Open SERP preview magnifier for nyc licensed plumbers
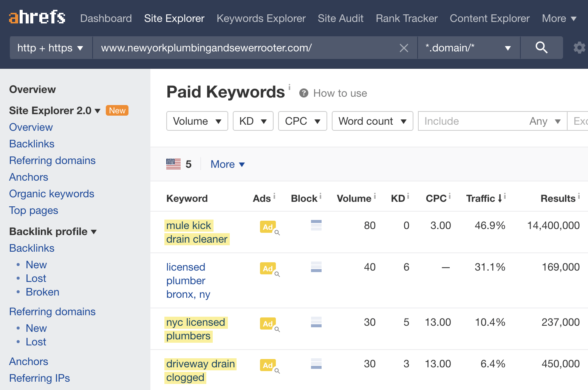 (277, 329)
